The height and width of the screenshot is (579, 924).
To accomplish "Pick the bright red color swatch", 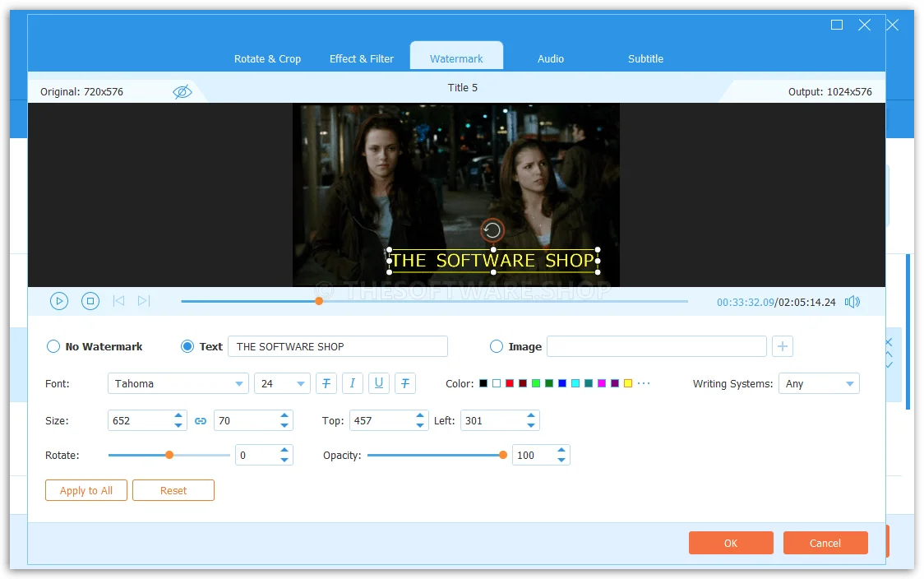I will click(x=510, y=384).
